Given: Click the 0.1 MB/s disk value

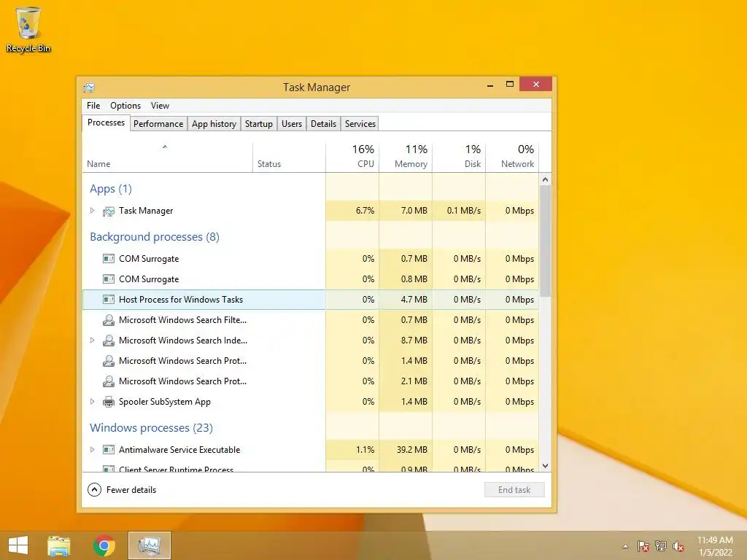Looking at the screenshot, I should pyautogui.click(x=464, y=211).
